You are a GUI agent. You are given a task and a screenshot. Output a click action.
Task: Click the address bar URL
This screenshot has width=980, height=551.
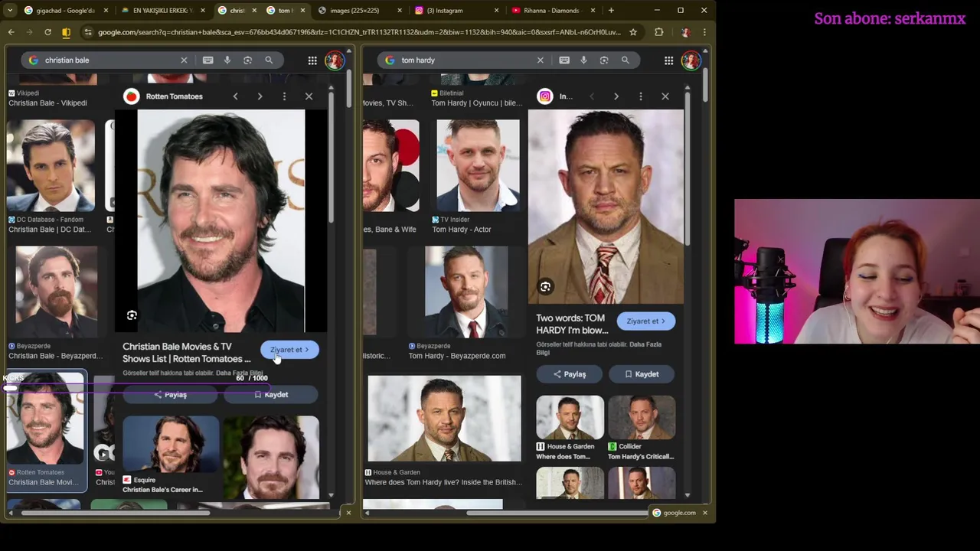[359, 32]
